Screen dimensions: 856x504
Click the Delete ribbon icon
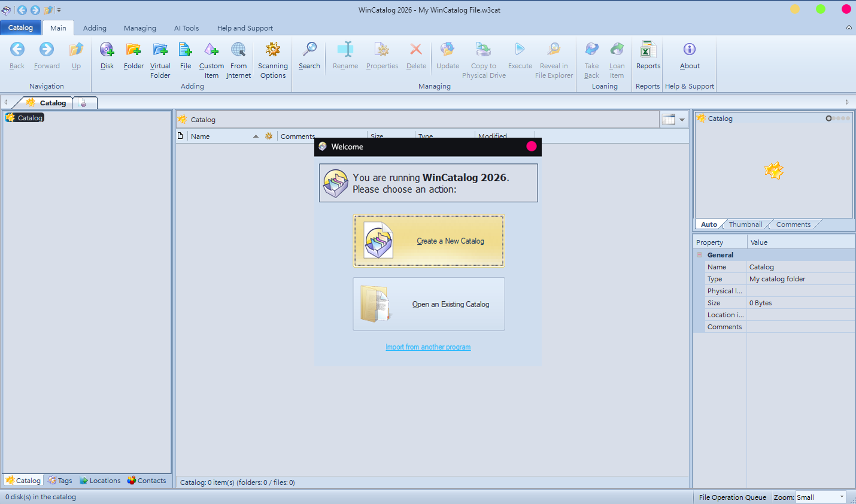pyautogui.click(x=416, y=56)
